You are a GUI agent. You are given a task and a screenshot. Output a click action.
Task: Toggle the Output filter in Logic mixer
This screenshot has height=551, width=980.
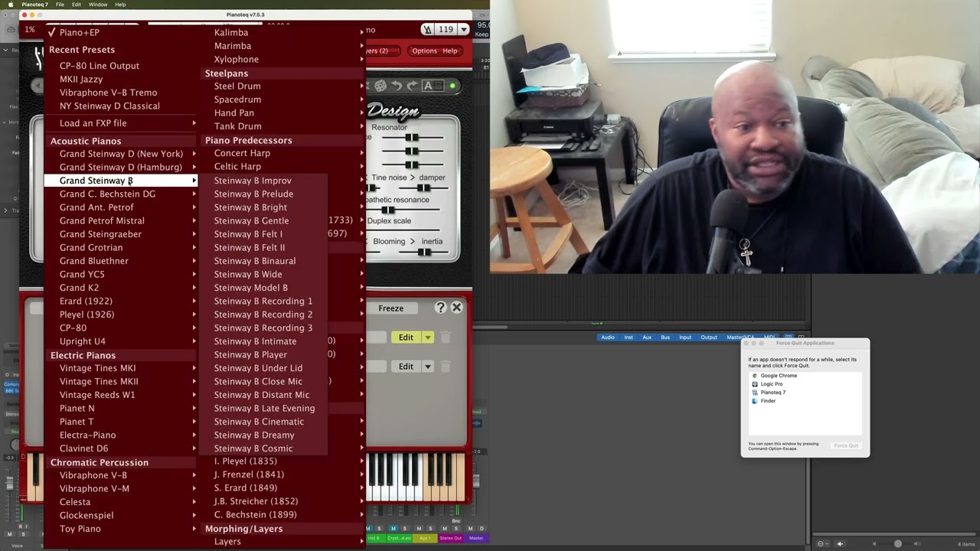[x=709, y=337]
